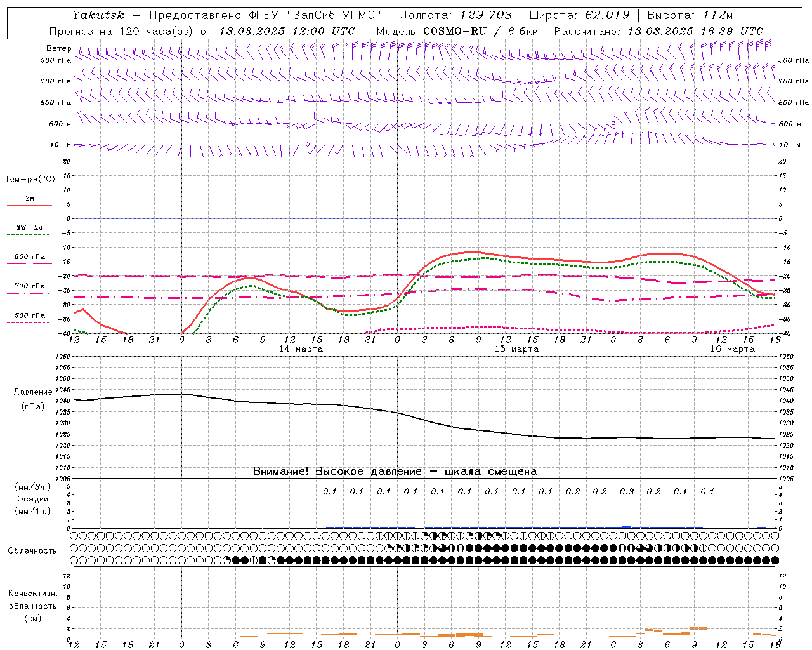Click the "(мм/1ч.)" precipitation unit label
Viewport: 812px width, 650px height.
[x=33, y=511]
